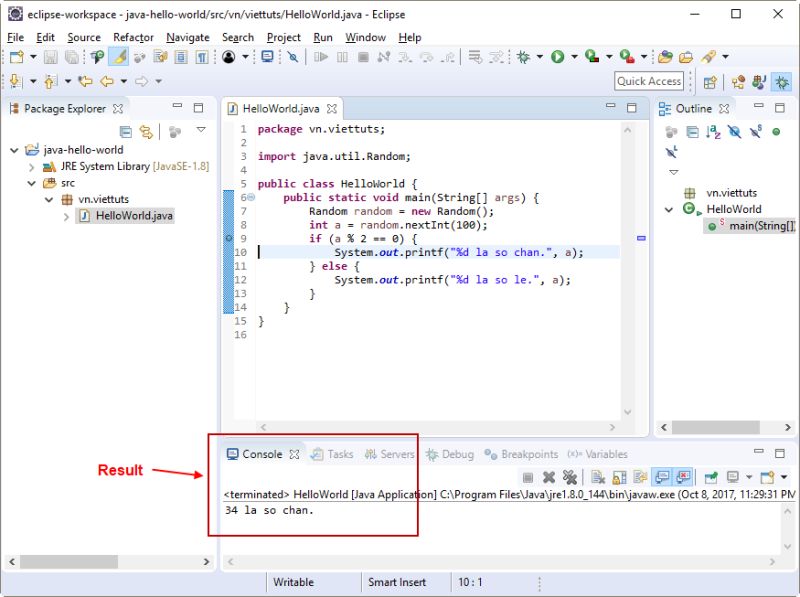Click Pin Console icon
This screenshot has width=800, height=597.
coord(711,477)
